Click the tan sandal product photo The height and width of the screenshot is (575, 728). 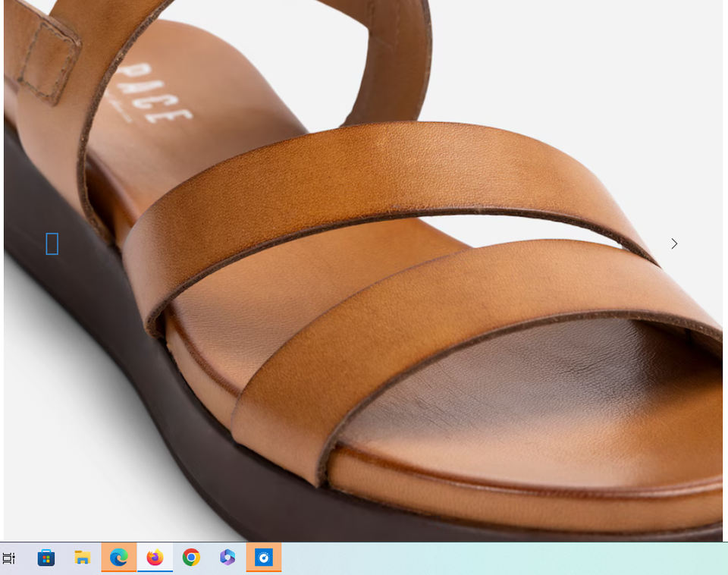click(363, 270)
